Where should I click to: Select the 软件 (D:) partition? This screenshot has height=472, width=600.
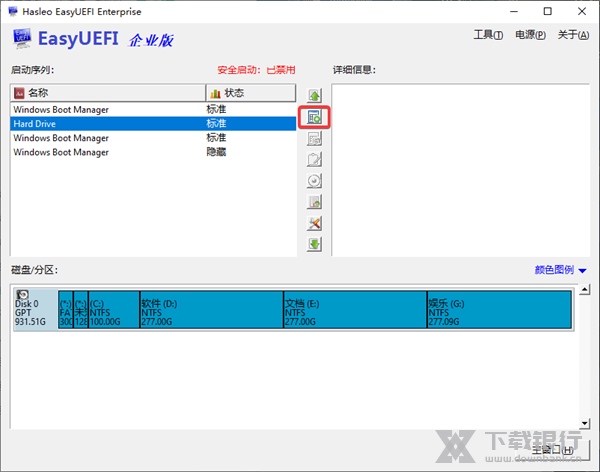(x=211, y=309)
